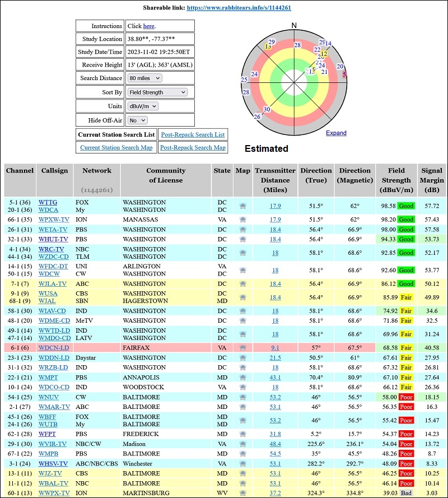Image resolution: width=448 pixels, height=498 pixels.
Task: Expand the Sort By dropdown
Action: coord(157,92)
